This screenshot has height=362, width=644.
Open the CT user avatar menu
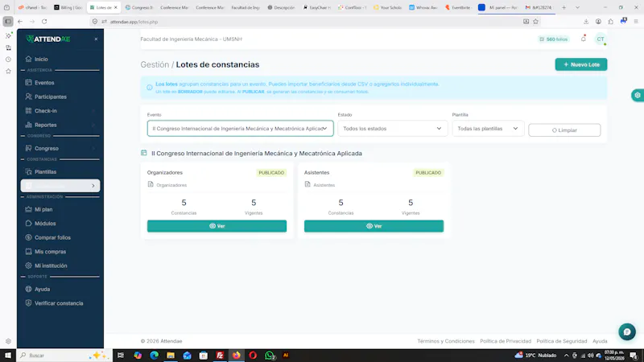(601, 39)
